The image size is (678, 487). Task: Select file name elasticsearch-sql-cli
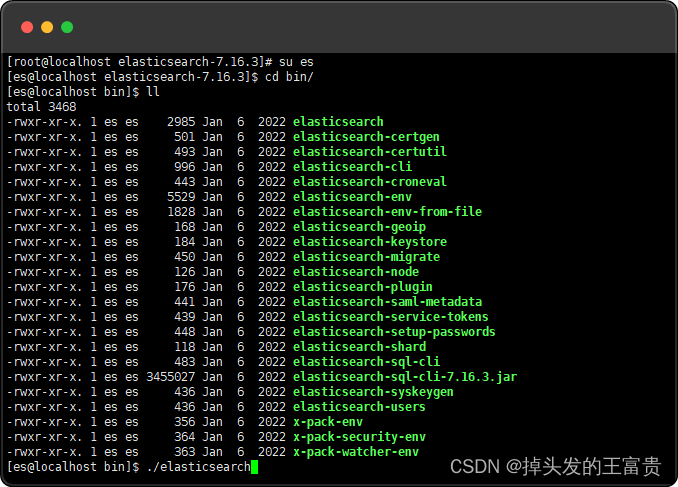point(366,362)
